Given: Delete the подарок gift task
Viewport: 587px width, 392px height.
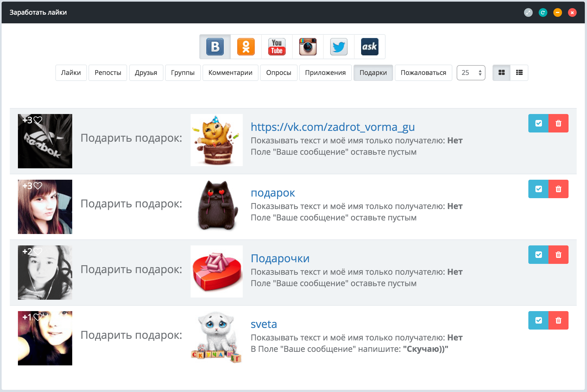Looking at the screenshot, I should (558, 189).
